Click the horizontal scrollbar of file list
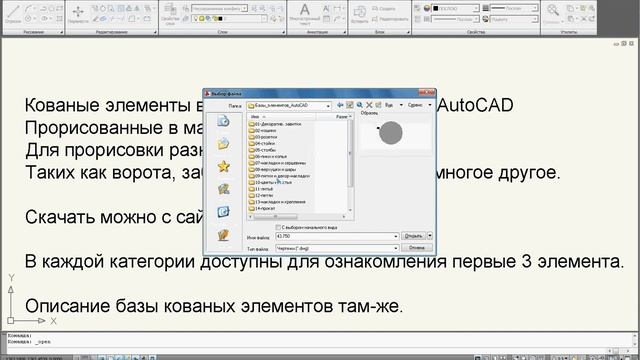This screenshot has height=360, width=640. (298, 216)
